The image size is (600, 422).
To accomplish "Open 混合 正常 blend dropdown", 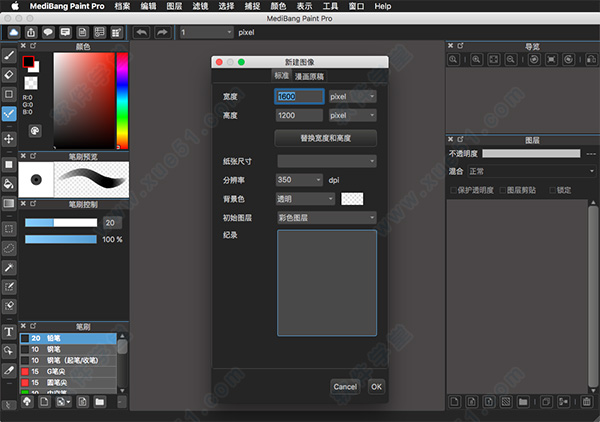I will click(532, 171).
